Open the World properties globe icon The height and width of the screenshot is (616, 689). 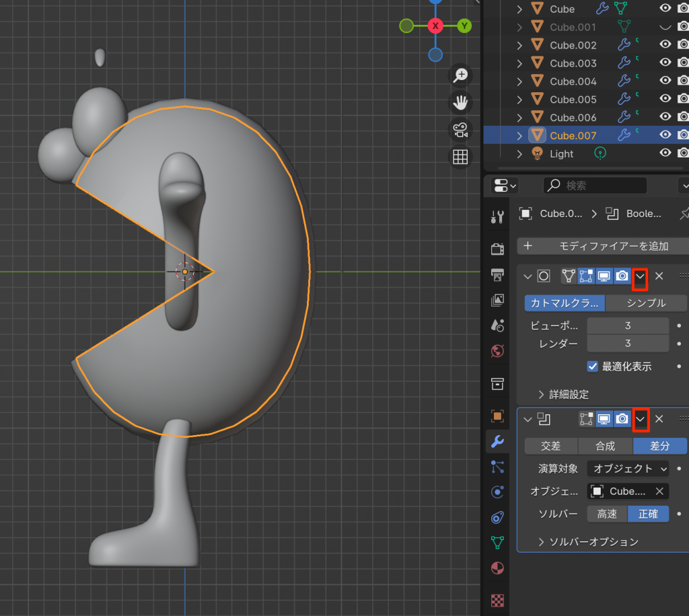coord(497,350)
